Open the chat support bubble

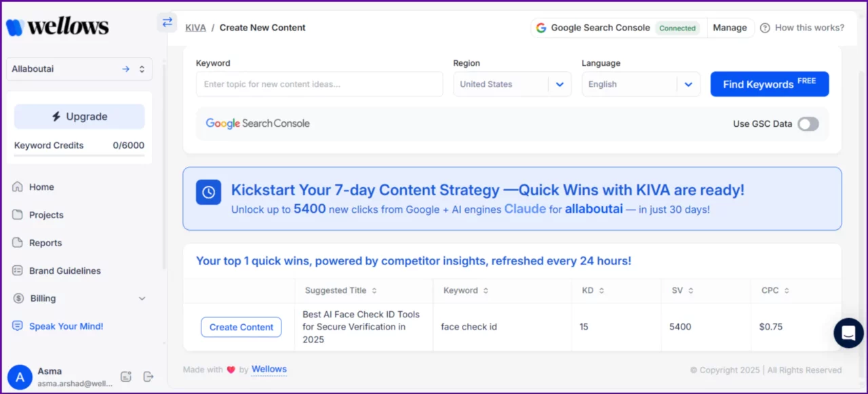pyautogui.click(x=848, y=332)
